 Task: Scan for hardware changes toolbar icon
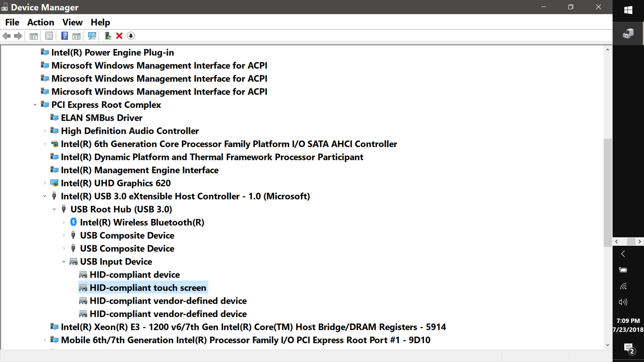tap(92, 36)
